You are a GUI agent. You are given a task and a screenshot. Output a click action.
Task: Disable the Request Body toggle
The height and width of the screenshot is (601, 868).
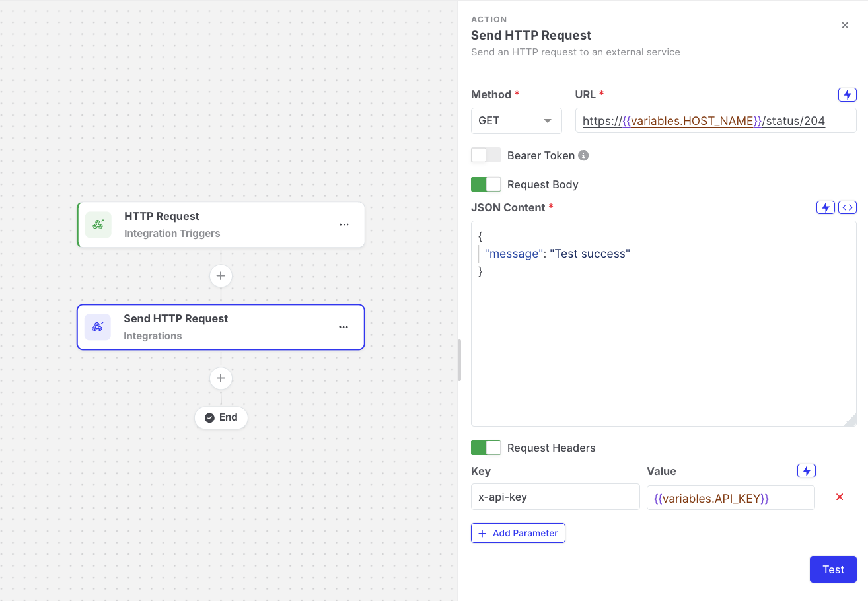point(486,184)
